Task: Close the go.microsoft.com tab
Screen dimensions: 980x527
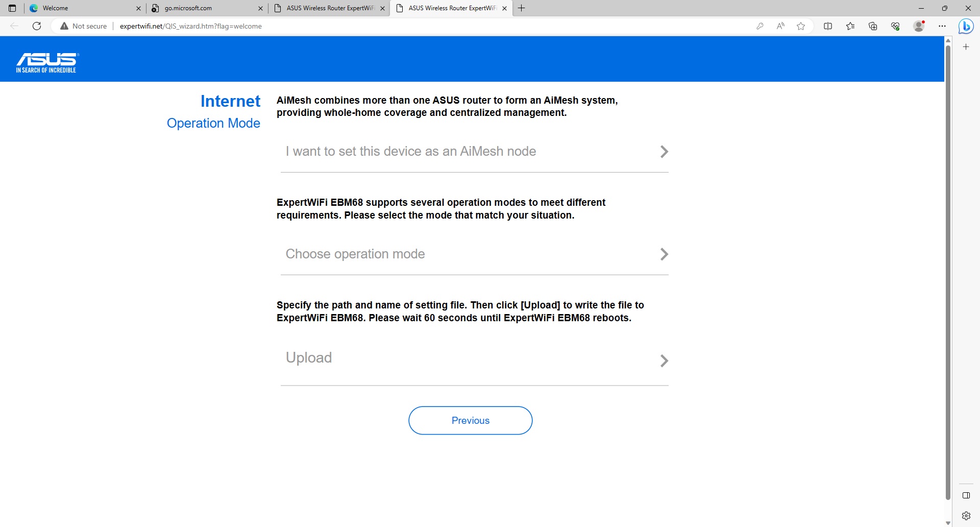Action: pos(260,8)
